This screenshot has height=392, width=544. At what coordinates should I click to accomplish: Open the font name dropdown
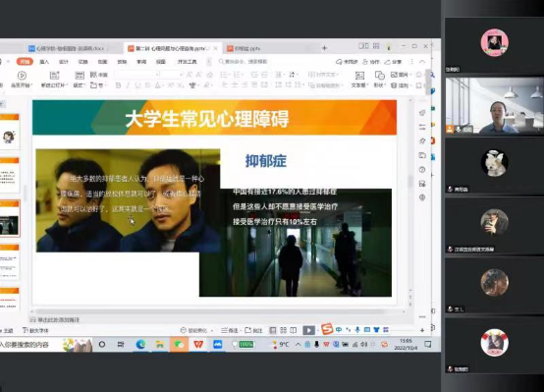pos(138,75)
